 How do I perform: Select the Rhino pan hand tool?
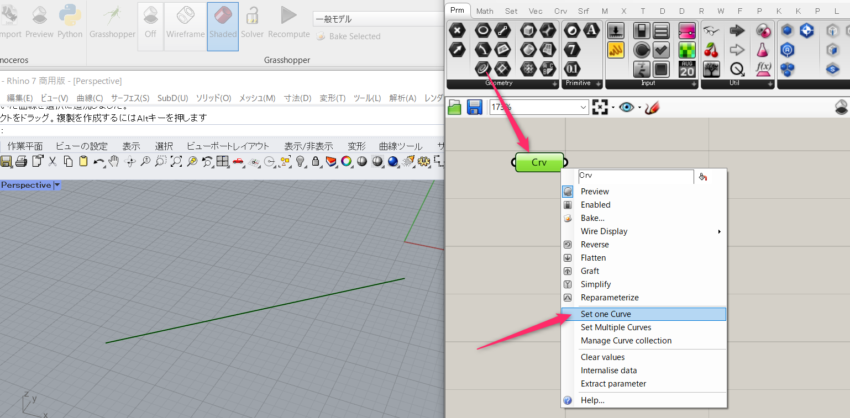point(114,161)
